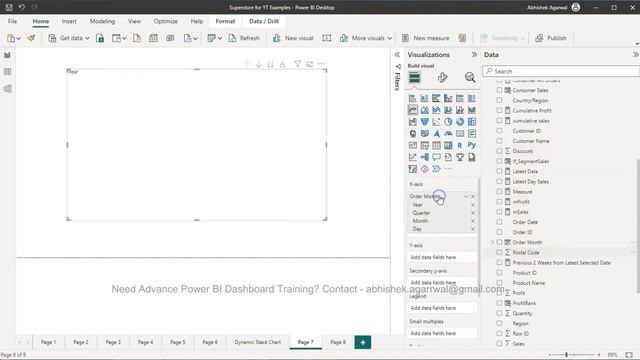Pick the waterfall chart visual

(x=413, y=122)
